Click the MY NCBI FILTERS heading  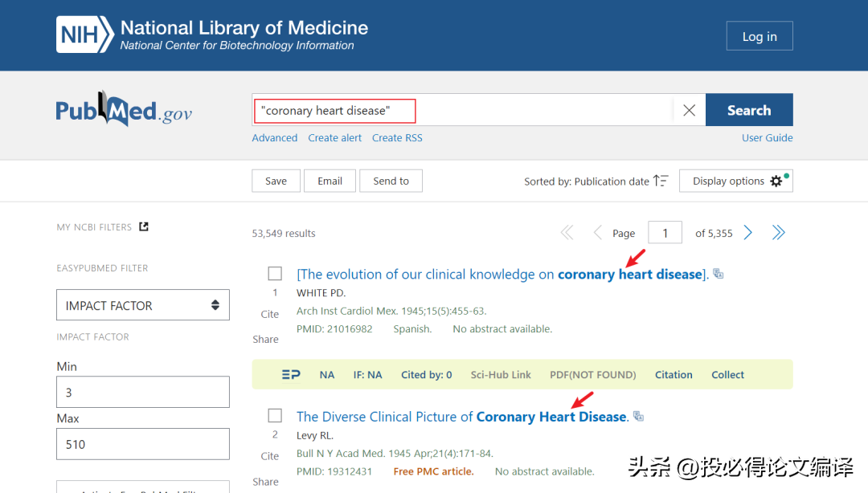[94, 227]
